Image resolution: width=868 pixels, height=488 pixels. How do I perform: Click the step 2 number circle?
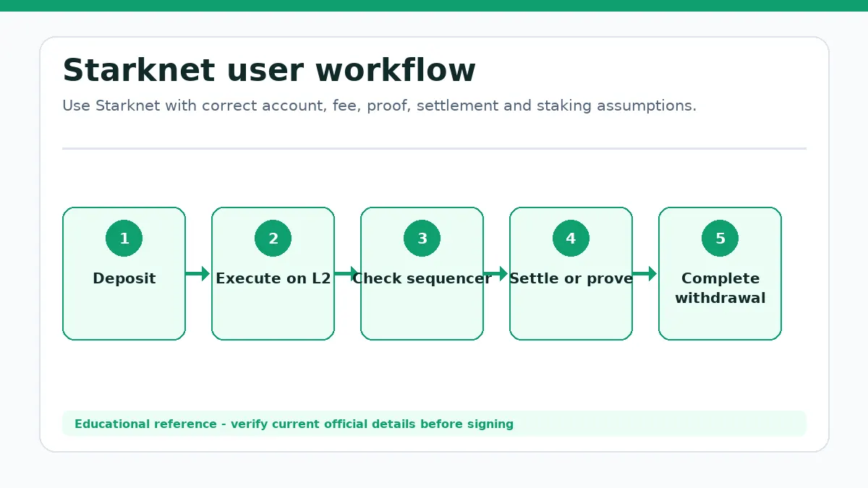point(273,239)
